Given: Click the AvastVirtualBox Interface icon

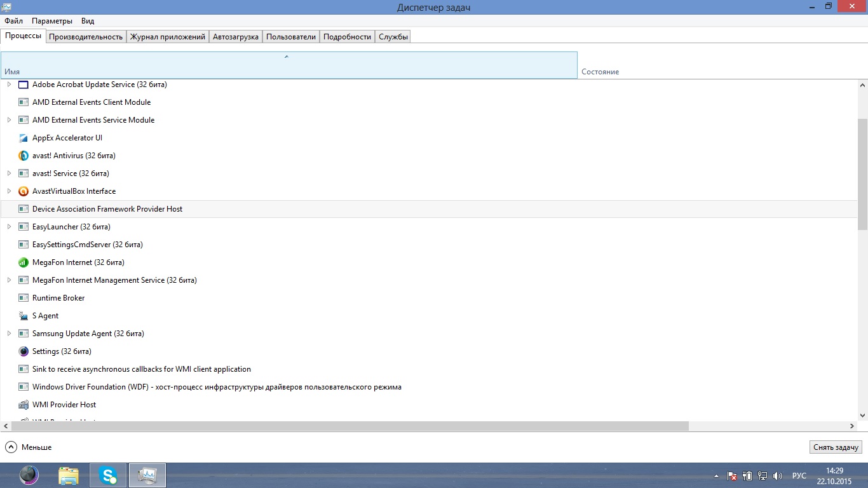Looking at the screenshot, I should click(x=24, y=191).
